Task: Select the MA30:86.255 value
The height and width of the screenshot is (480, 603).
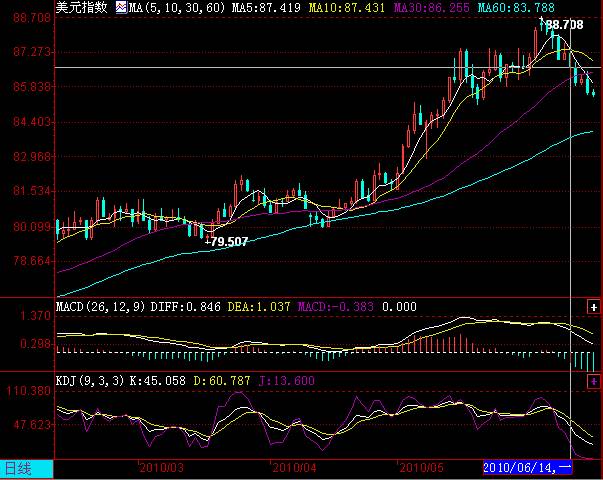Action: [x=431, y=7]
